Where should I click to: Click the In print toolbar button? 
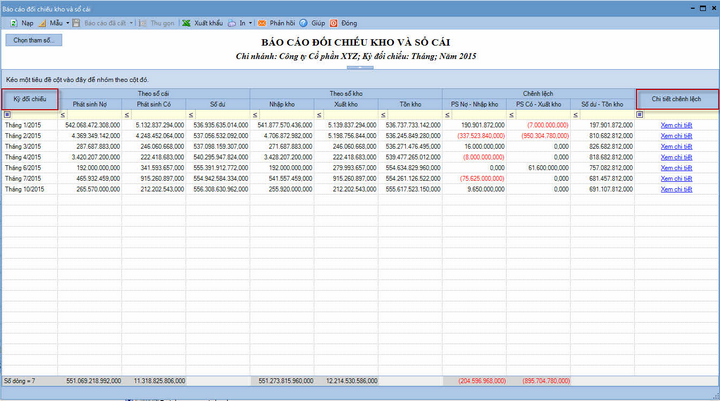click(x=237, y=23)
